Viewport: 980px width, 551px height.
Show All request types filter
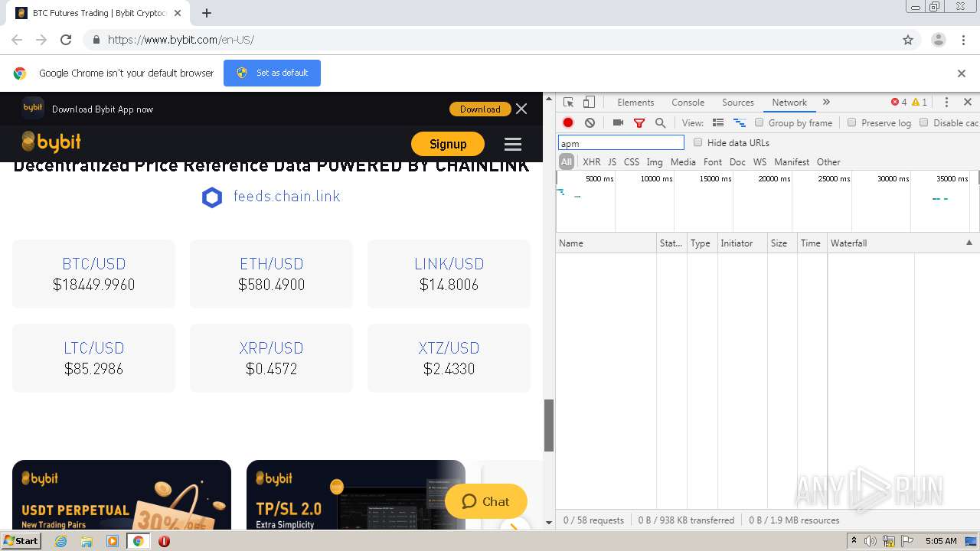click(x=567, y=162)
